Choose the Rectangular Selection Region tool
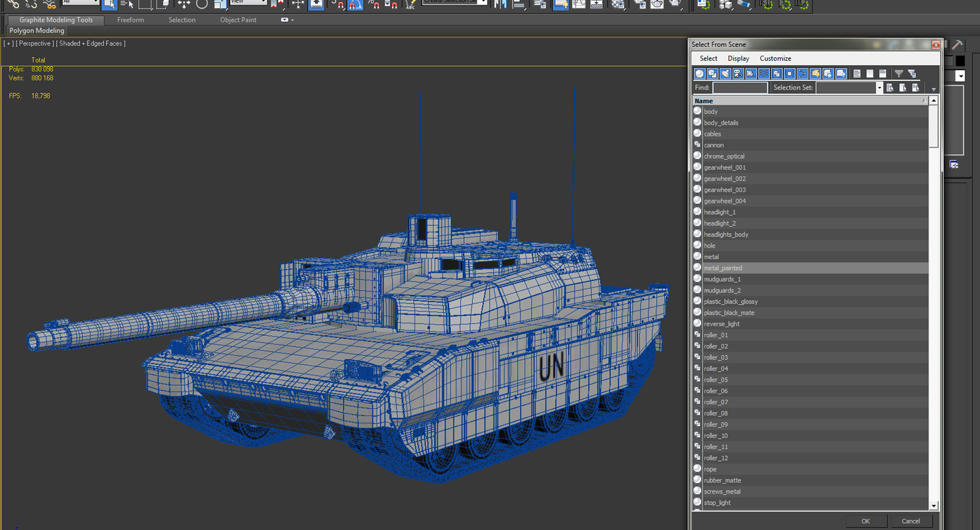The width and height of the screenshot is (980, 530). [146, 4]
